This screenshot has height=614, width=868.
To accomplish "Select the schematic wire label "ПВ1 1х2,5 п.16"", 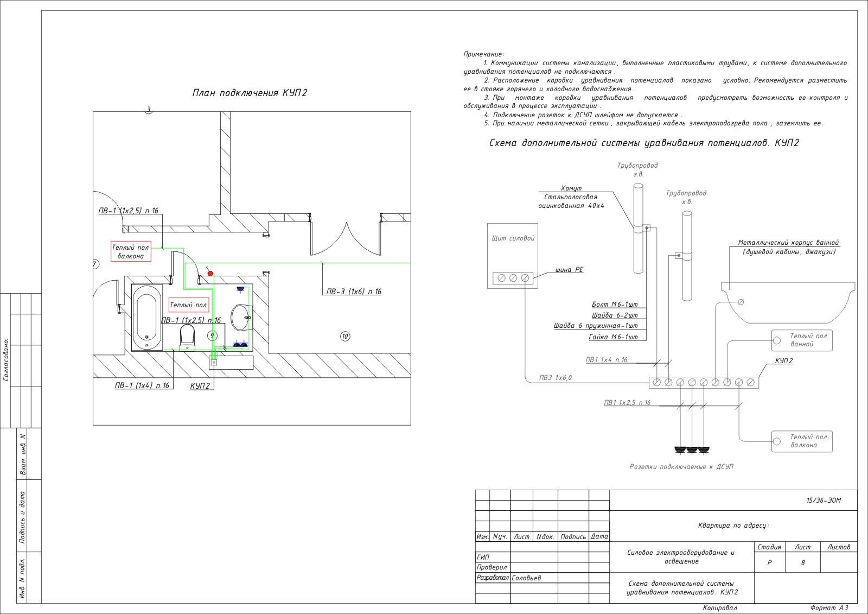I will click(627, 403).
